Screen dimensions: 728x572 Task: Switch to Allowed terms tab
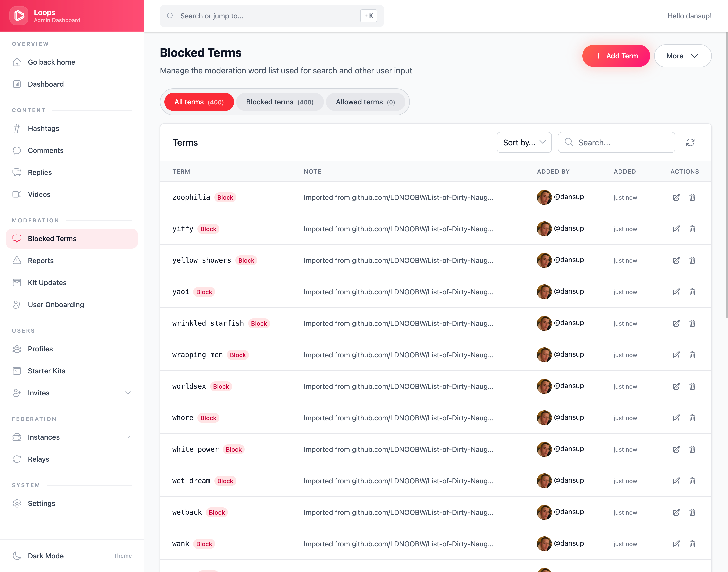click(365, 102)
